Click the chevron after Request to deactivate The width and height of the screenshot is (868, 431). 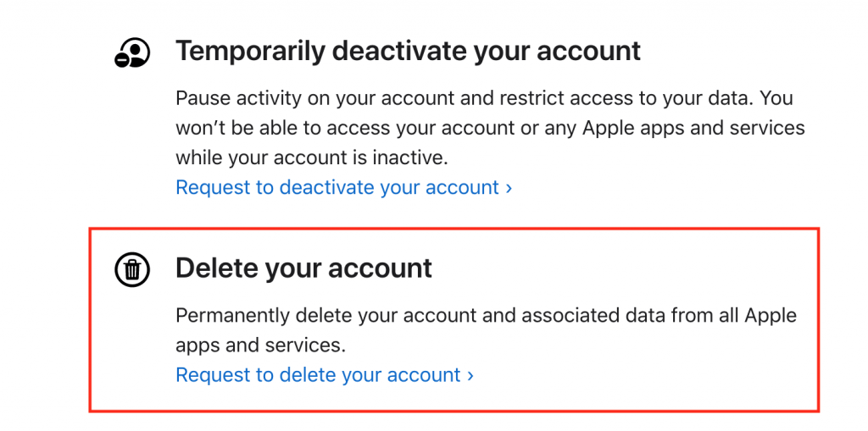[509, 188]
